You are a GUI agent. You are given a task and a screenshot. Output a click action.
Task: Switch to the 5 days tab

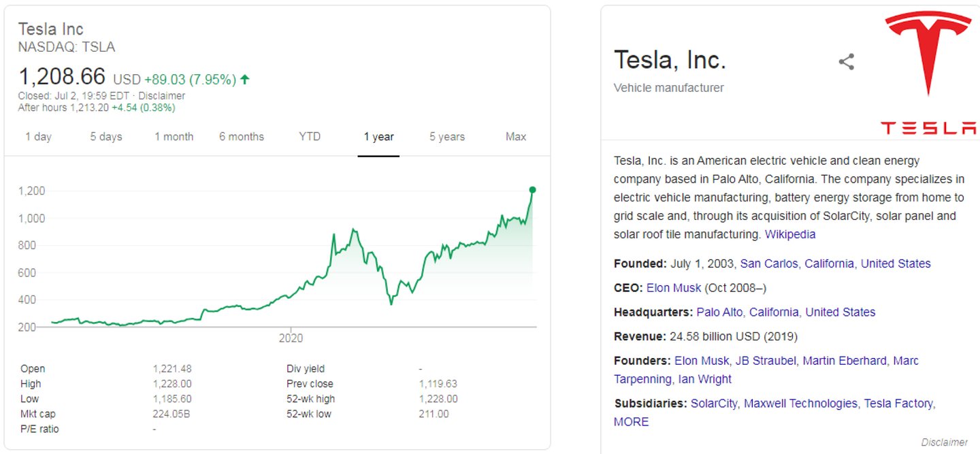pyautogui.click(x=106, y=137)
